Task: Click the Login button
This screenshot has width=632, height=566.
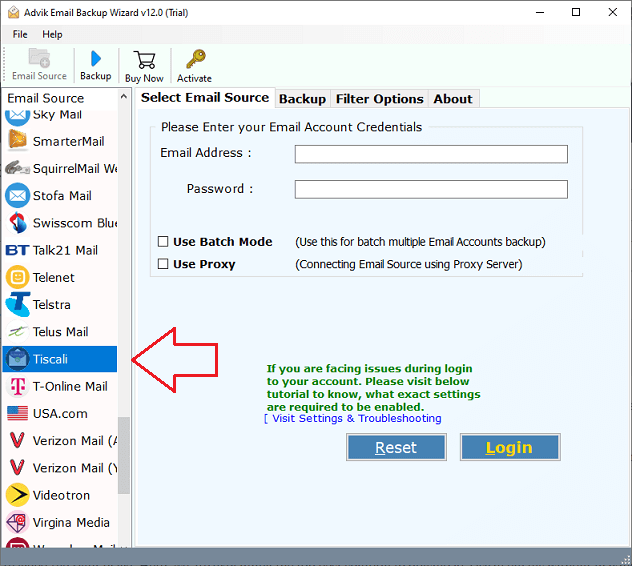Action: pos(510,447)
